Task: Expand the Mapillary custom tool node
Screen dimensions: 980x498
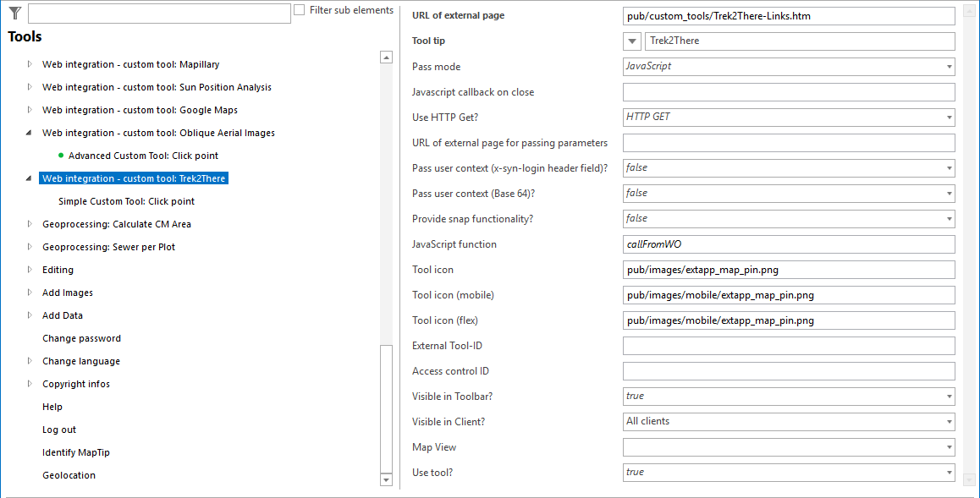Action: [x=30, y=64]
